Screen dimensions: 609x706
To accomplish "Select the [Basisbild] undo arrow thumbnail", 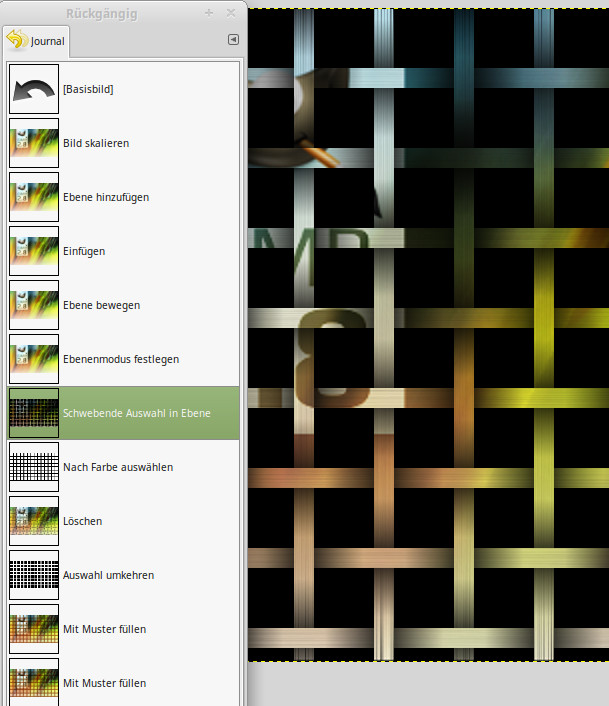I will tap(34, 89).
